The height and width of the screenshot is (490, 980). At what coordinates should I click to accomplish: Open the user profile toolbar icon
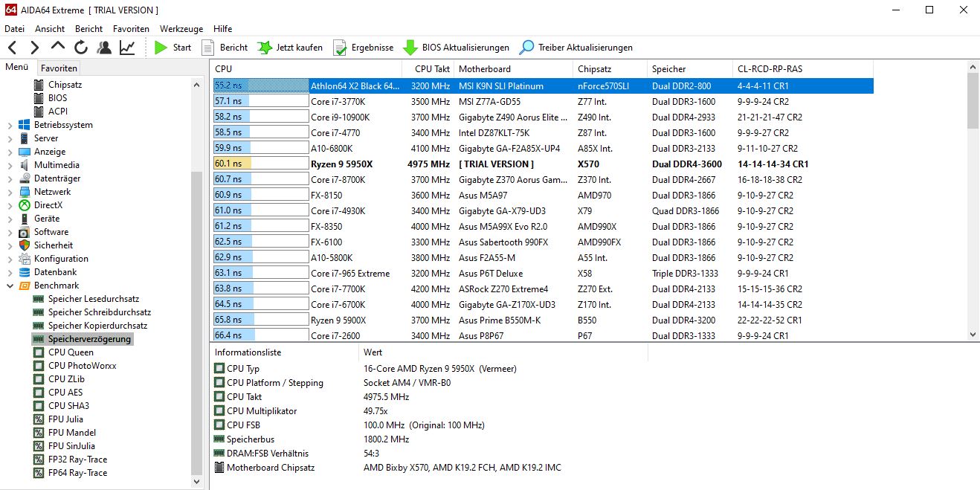(104, 48)
